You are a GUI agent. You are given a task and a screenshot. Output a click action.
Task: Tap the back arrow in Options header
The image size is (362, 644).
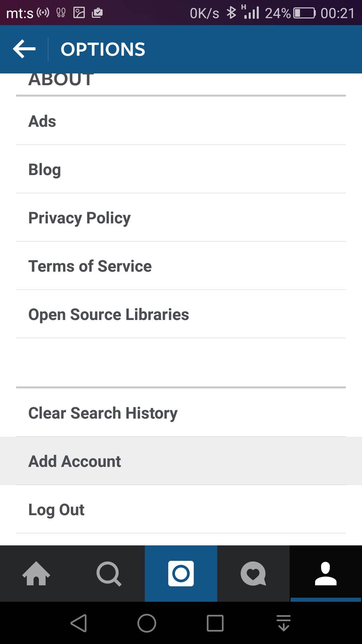(x=24, y=49)
